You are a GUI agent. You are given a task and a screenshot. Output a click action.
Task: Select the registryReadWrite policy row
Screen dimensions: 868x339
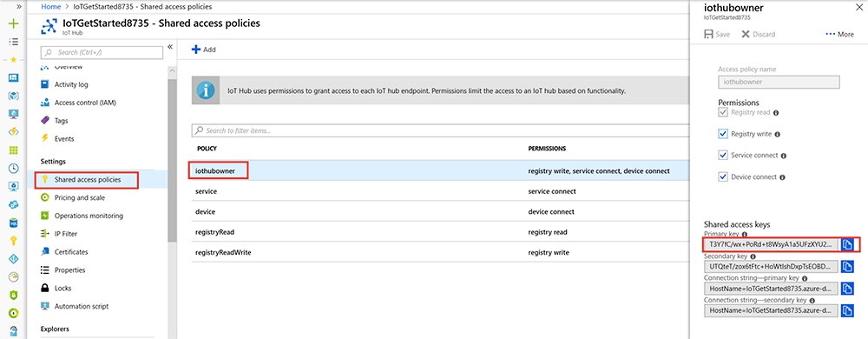tap(440, 253)
